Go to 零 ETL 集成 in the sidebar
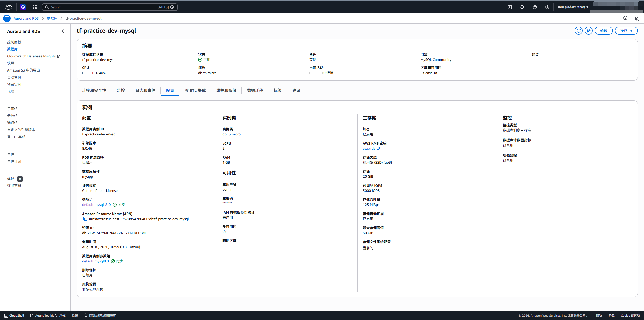This screenshot has width=644, height=320. [16, 137]
